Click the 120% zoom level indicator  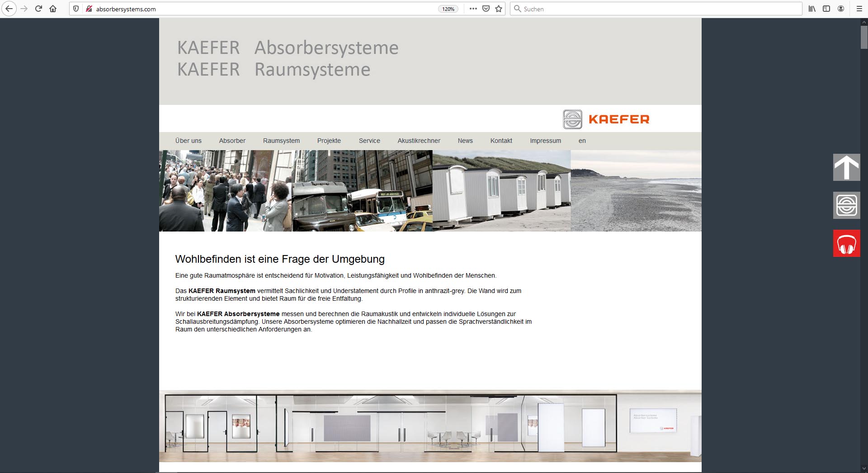(x=448, y=9)
